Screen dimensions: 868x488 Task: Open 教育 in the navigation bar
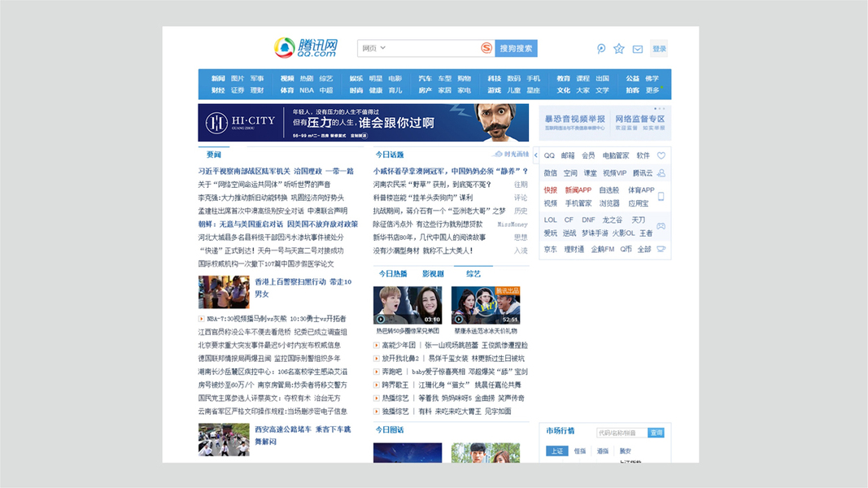tap(564, 79)
